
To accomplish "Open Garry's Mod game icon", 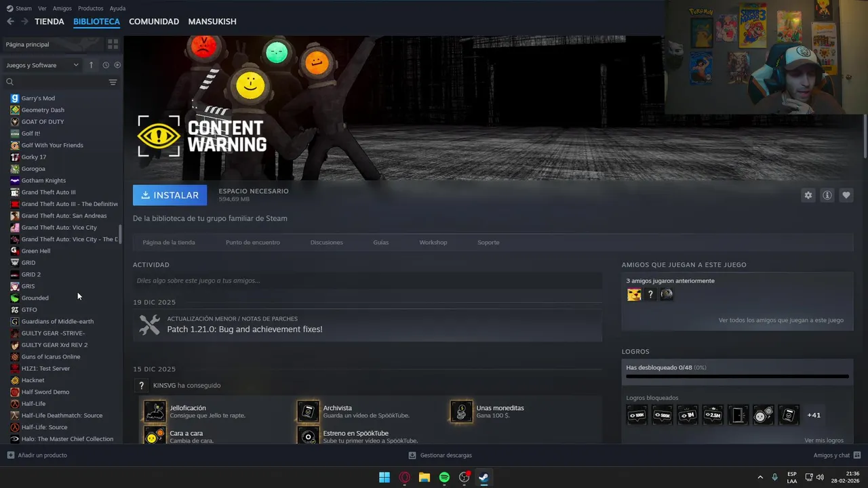I will point(15,98).
